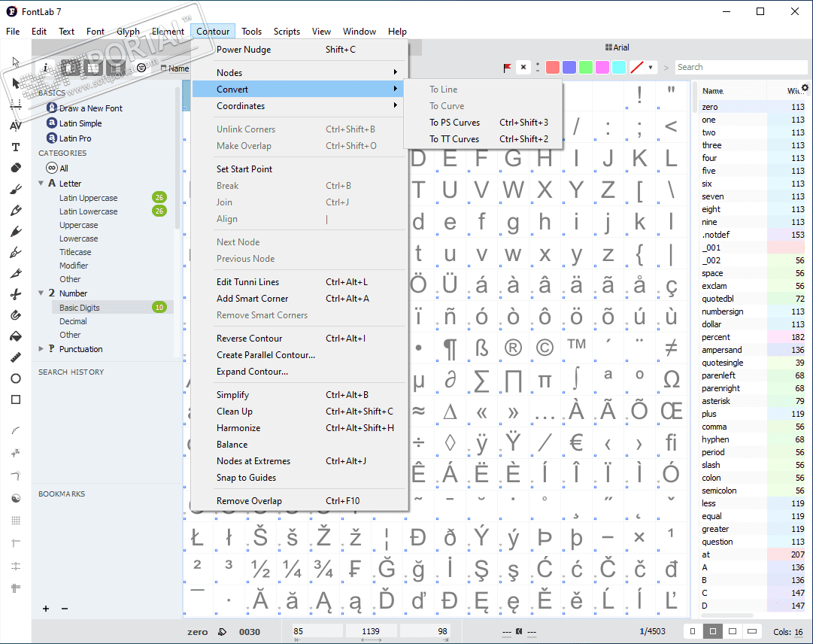Viewport: 813px width, 644px height.
Task: Select the Contour arrow tool (black arrow)
Action: tap(16, 83)
